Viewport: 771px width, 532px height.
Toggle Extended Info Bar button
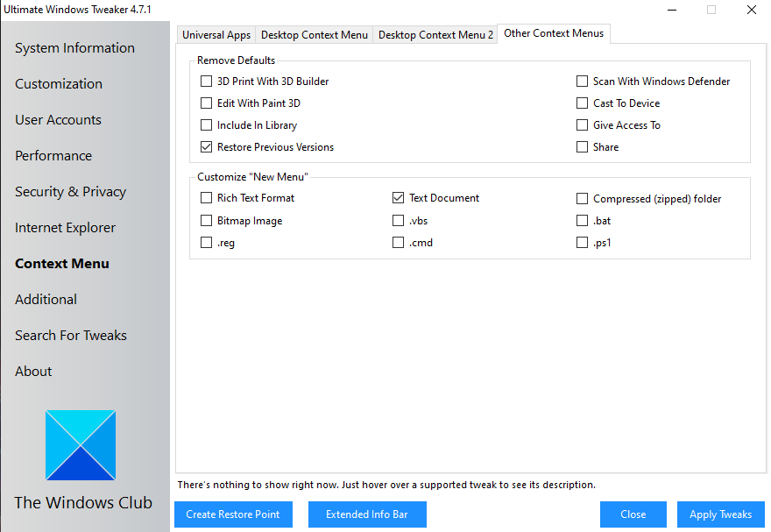[x=367, y=514]
